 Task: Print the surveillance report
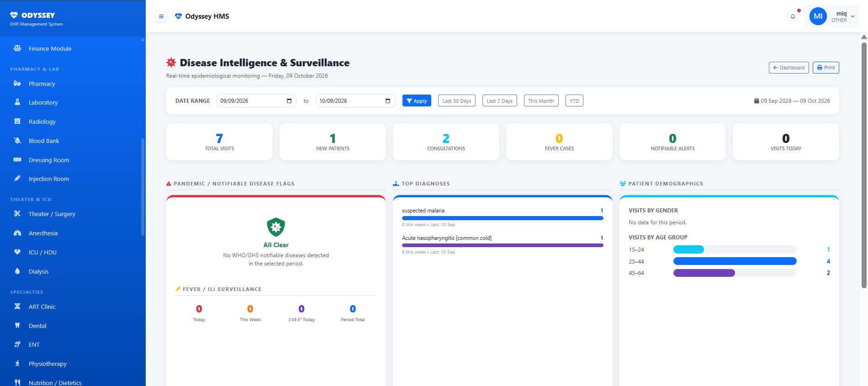click(826, 68)
